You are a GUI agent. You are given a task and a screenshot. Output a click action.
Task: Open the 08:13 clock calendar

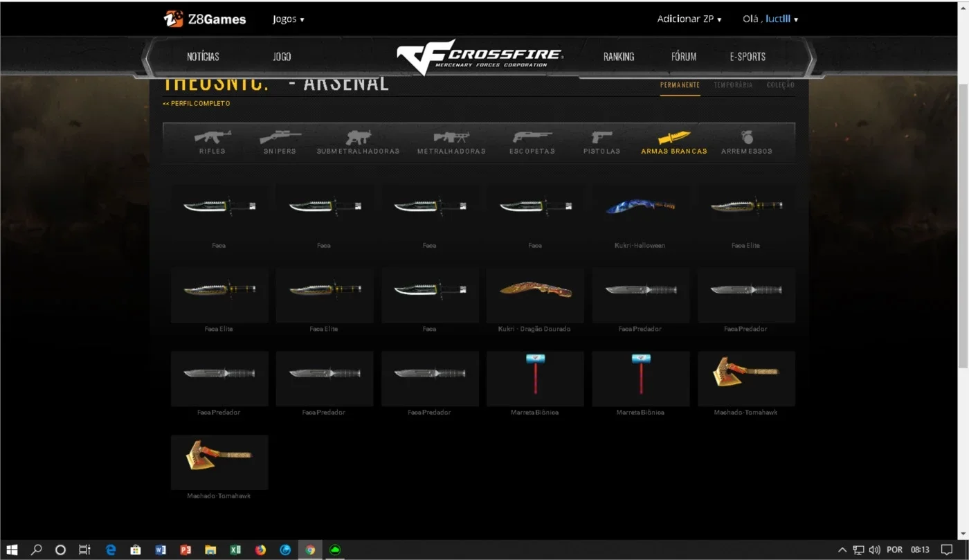point(920,550)
